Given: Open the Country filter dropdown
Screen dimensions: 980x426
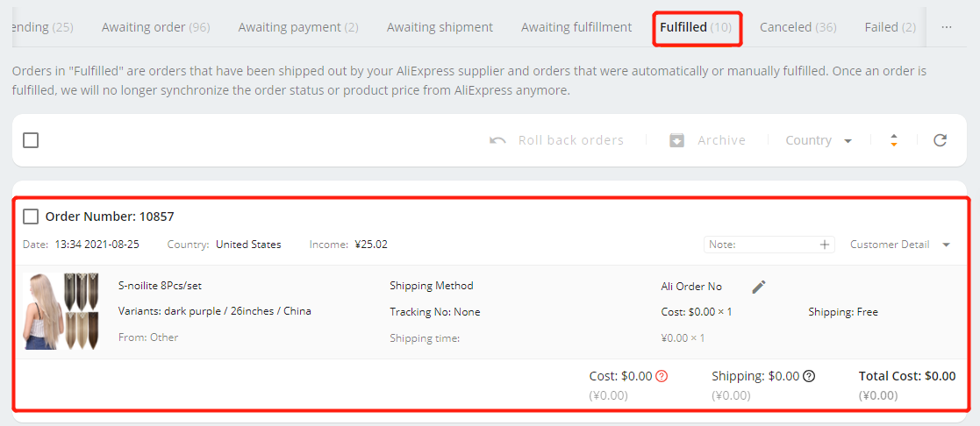Looking at the screenshot, I should click(819, 140).
